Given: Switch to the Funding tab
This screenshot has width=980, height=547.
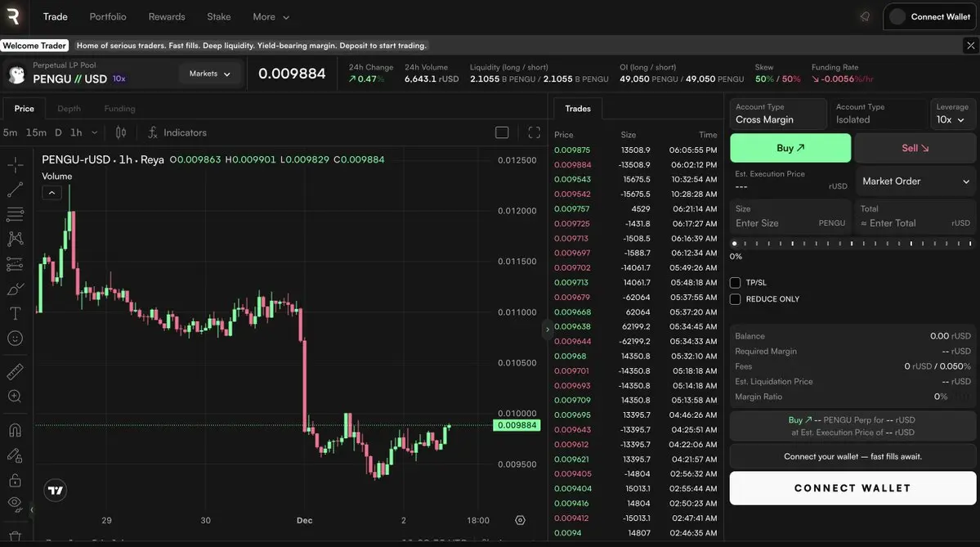Looking at the screenshot, I should [119, 108].
